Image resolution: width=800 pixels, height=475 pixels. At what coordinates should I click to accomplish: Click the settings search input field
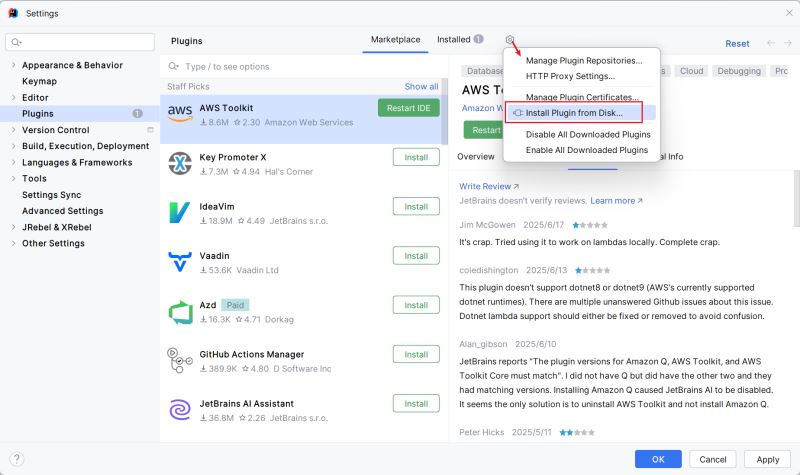(80, 42)
